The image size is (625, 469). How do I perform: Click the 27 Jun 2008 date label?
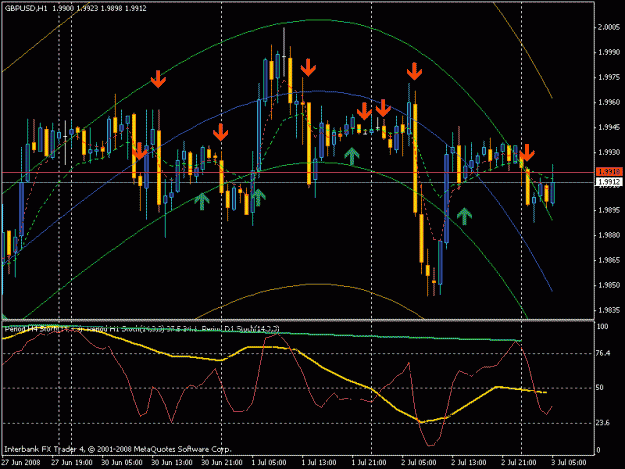[x=21, y=462]
